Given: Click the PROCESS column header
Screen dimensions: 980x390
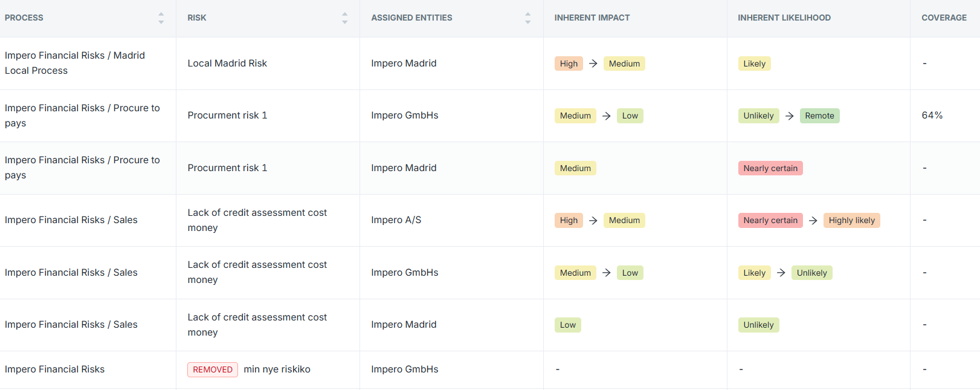Looking at the screenshot, I should coord(24,18).
